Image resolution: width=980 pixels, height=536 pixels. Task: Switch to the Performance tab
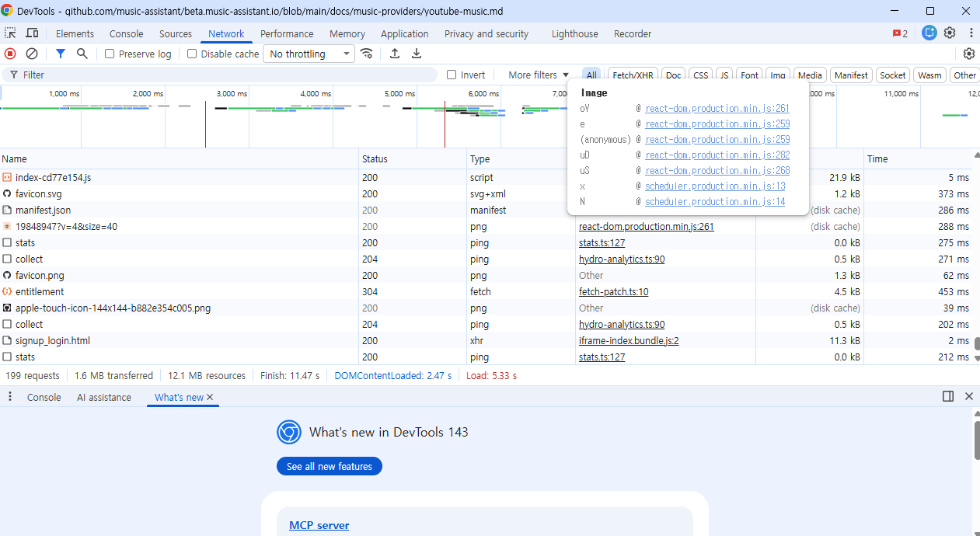(287, 33)
